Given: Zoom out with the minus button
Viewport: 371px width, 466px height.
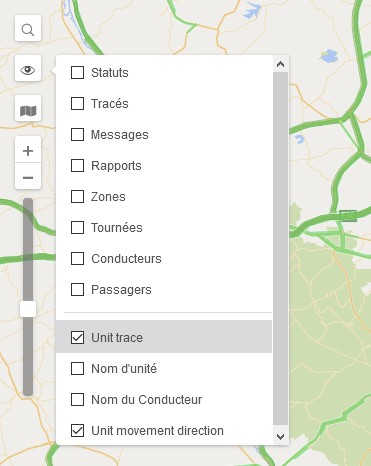Looking at the screenshot, I should pyautogui.click(x=28, y=176).
